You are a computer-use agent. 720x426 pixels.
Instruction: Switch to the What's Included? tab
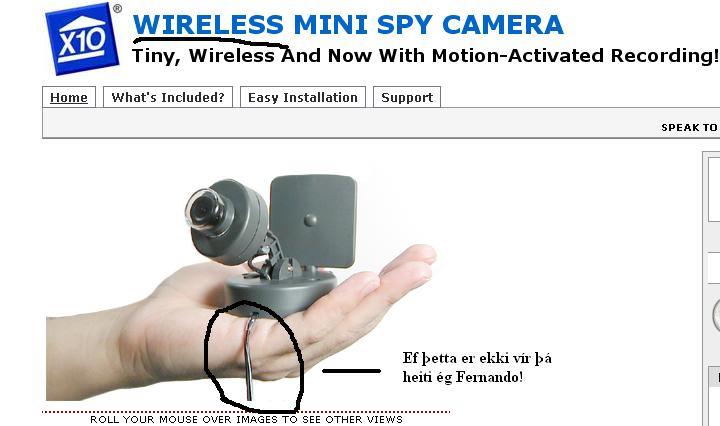coord(168,97)
